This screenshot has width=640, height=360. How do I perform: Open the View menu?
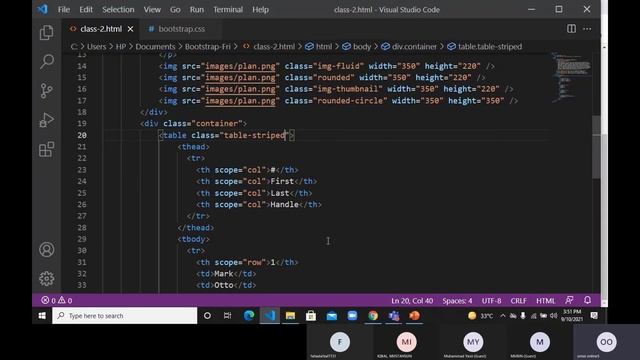(152, 9)
